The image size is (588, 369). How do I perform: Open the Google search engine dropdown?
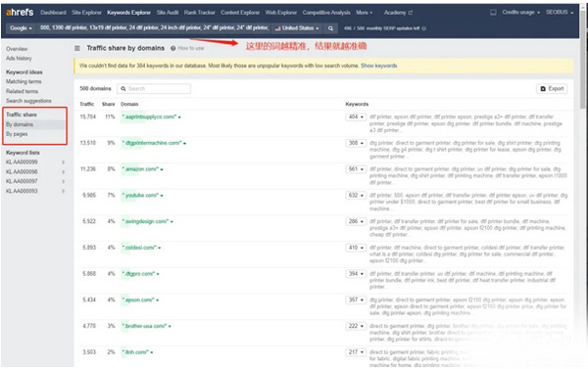point(21,28)
